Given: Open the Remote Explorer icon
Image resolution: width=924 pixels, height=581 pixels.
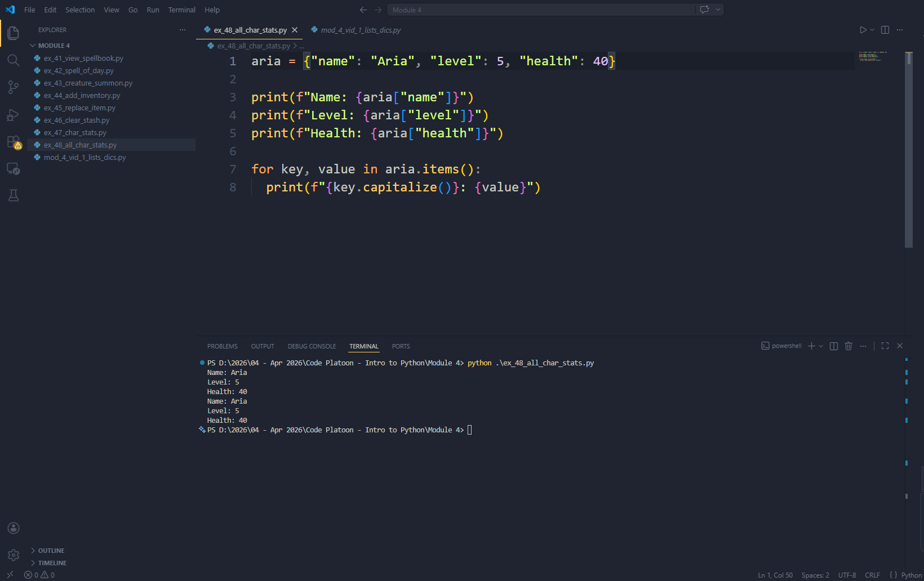Looking at the screenshot, I should coord(14,169).
